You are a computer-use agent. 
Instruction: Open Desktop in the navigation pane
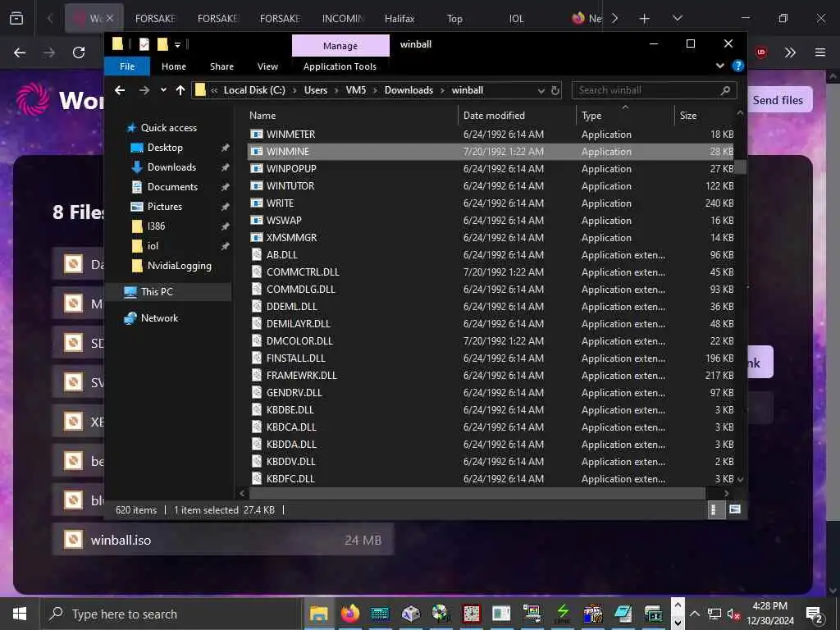tap(165, 148)
